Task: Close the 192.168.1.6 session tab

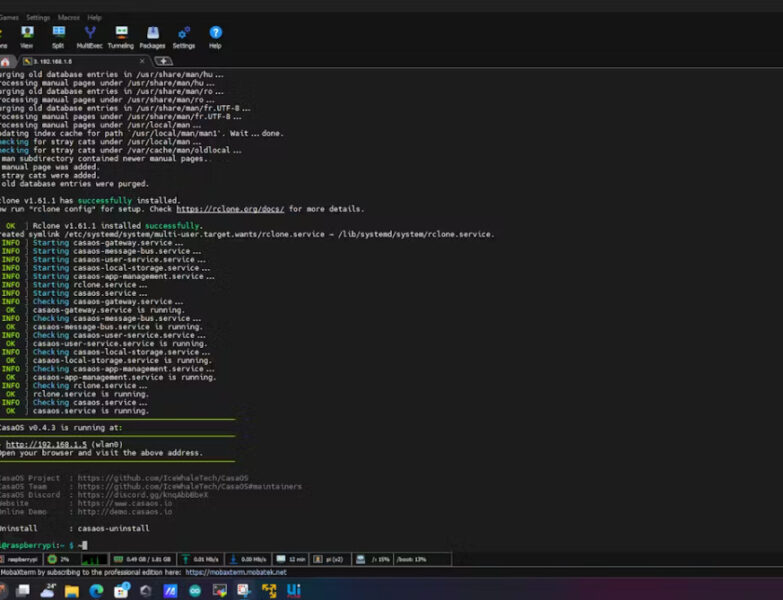Action: pos(142,61)
